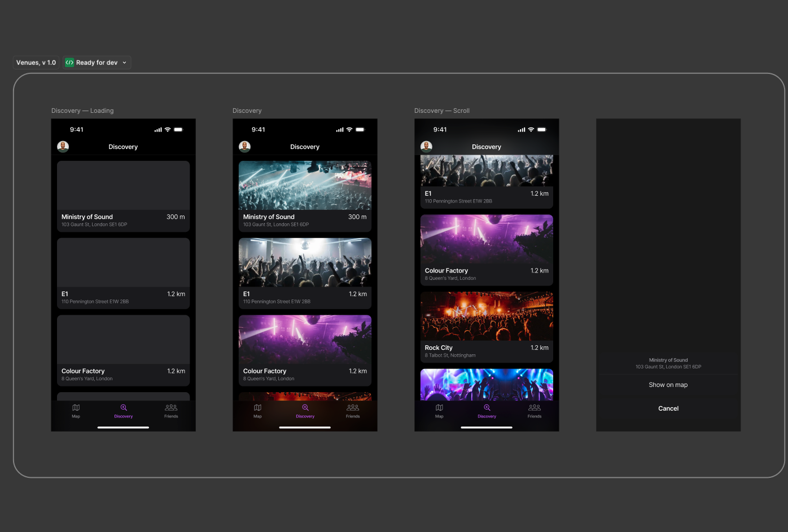Screen dimensions: 788x532
Task: Click Show on map in action sheet
Action: click(x=668, y=385)
